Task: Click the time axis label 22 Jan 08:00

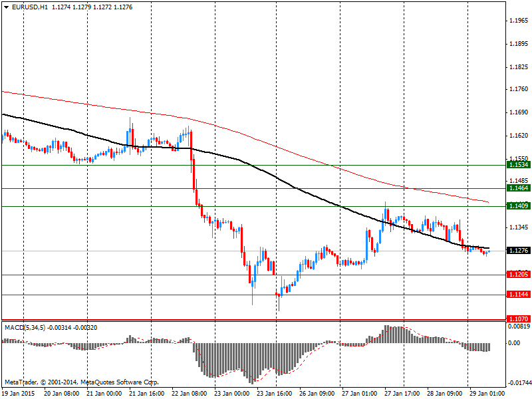Action: point(190,394)
